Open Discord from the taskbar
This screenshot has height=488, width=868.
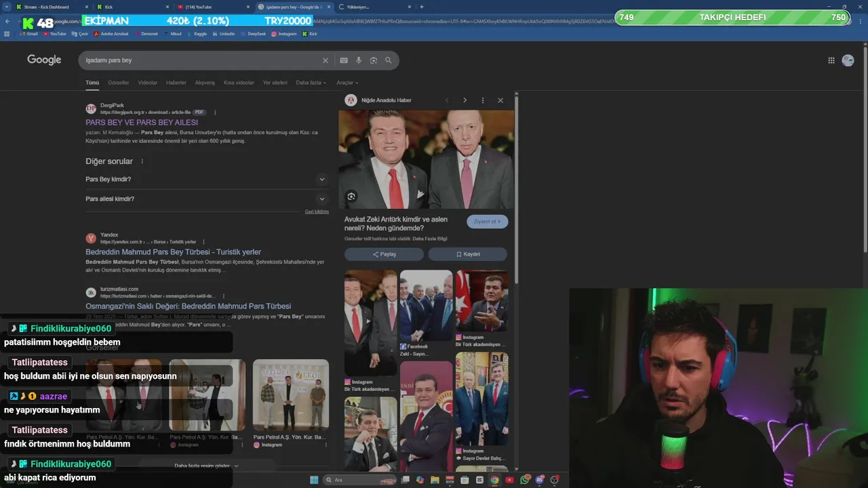pos(540,480)
